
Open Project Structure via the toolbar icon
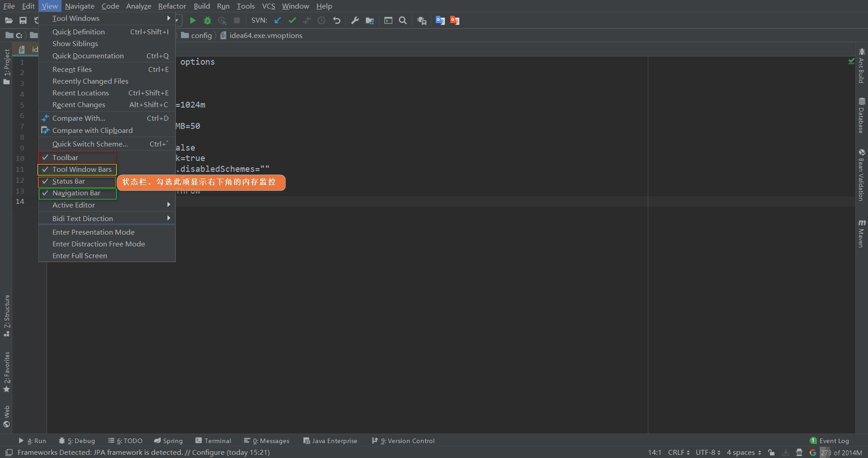point(370,20)
